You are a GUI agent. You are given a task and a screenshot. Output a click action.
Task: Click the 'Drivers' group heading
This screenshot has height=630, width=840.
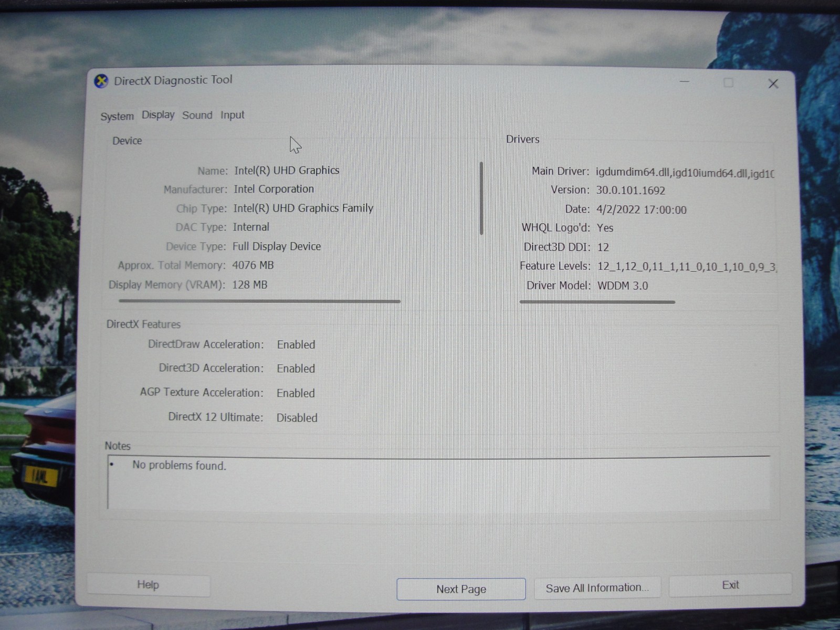523,139
